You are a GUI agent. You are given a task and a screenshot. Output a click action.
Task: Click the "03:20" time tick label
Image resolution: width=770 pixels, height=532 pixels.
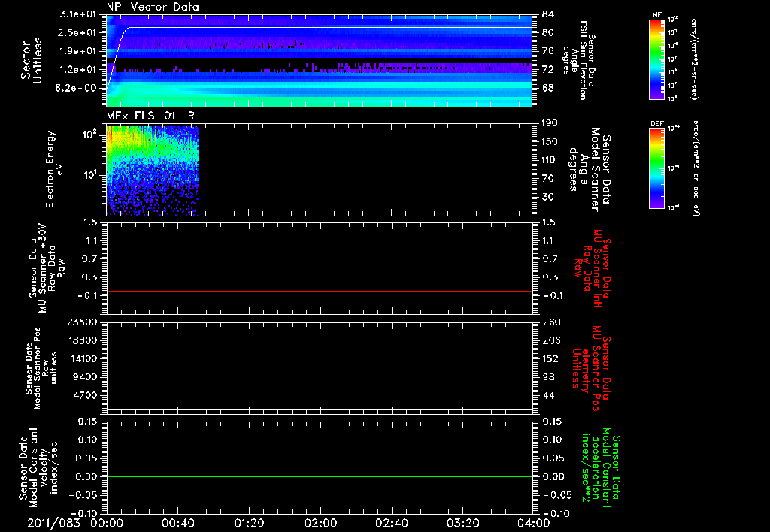[x=462, y=523]
